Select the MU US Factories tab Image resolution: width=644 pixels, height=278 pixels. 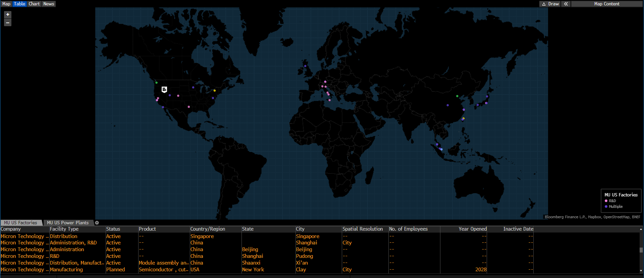(21, 223)
